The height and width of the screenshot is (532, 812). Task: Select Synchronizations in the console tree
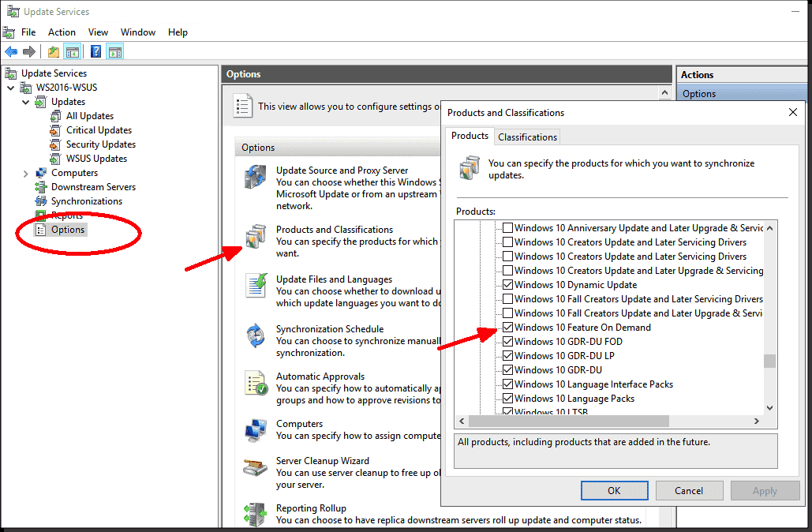tap(87, 201)
